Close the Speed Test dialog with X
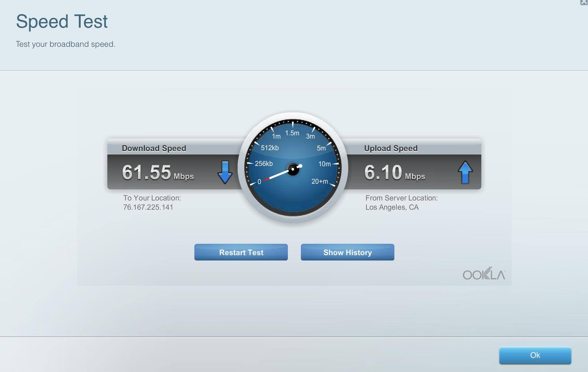588x372 pixels. [584, 2]
